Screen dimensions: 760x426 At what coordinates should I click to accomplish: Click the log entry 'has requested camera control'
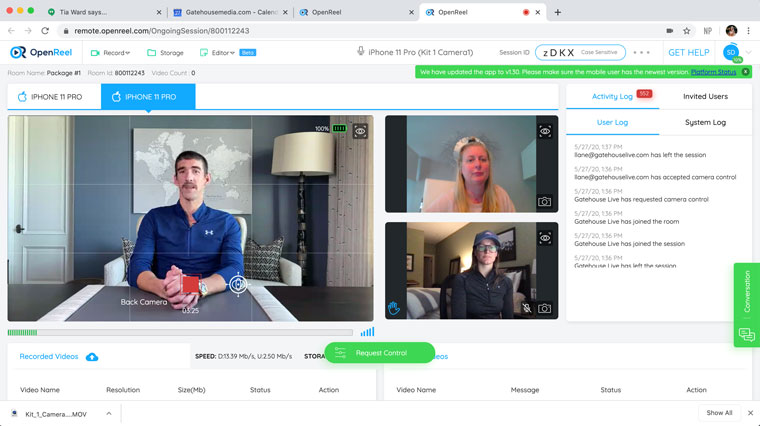pos(641,199)
